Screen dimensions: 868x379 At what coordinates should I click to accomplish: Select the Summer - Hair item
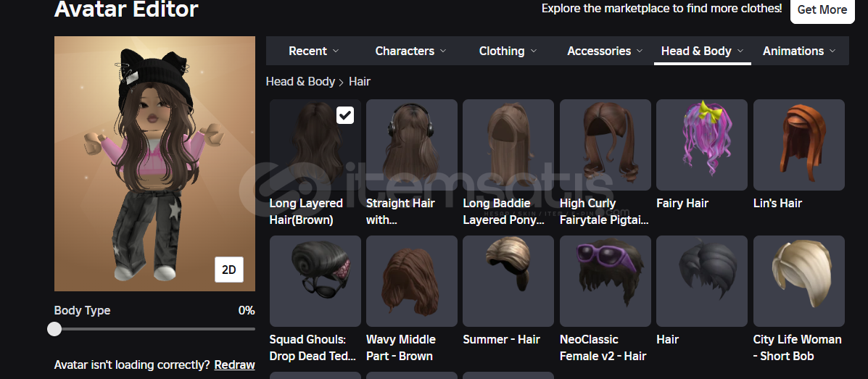(508, 281)
